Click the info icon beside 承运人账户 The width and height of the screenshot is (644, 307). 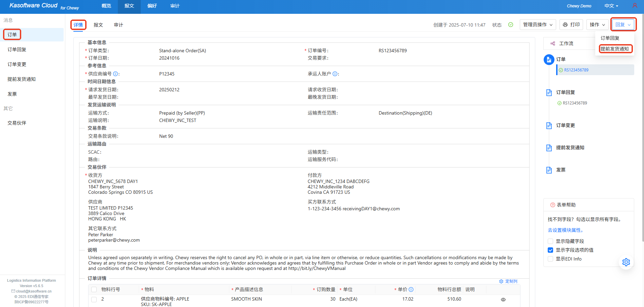click(x=335, y=74)
